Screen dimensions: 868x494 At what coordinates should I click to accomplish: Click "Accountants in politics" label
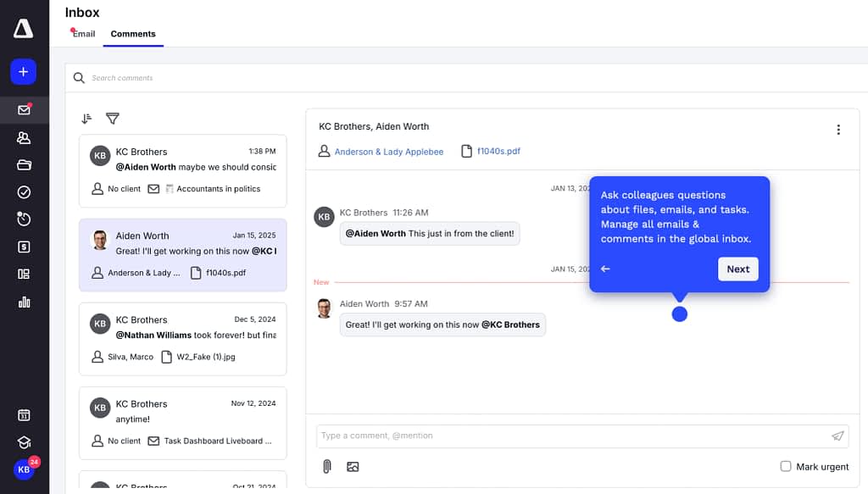[x=218, y=189]
